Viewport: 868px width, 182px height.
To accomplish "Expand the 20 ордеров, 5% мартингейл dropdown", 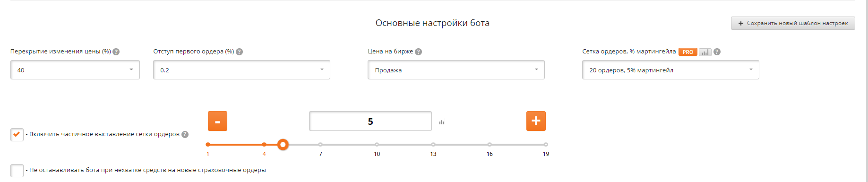I will [670, 69].
